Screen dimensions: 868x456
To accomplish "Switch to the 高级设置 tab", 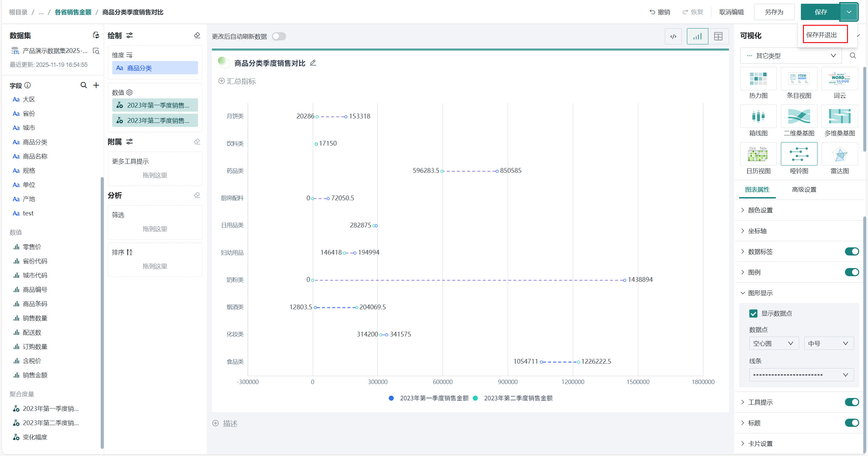I will [804, 190].
